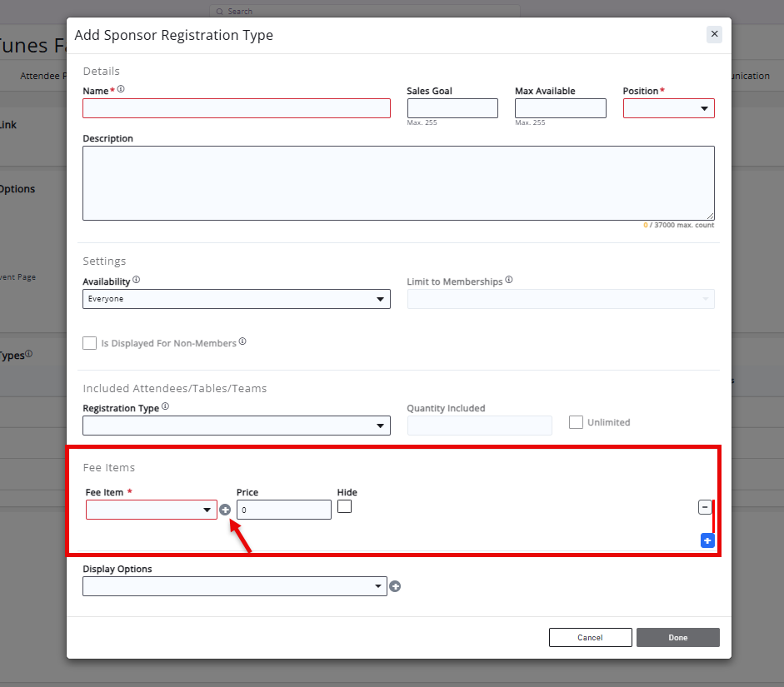Click the Availability info icon
The image size is (784, 687).
coord(136,280)
